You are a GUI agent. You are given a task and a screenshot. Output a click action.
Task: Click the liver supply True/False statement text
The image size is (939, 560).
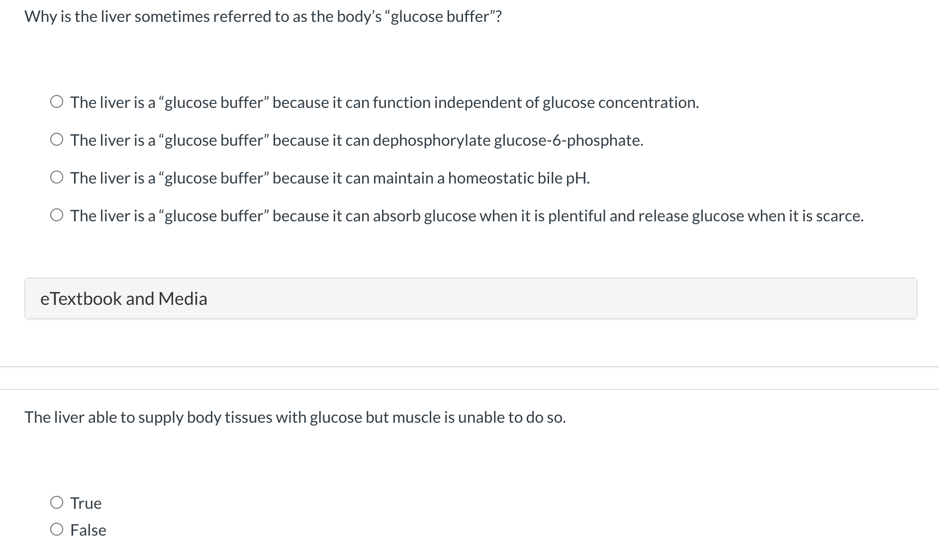[x=295, y=417]
